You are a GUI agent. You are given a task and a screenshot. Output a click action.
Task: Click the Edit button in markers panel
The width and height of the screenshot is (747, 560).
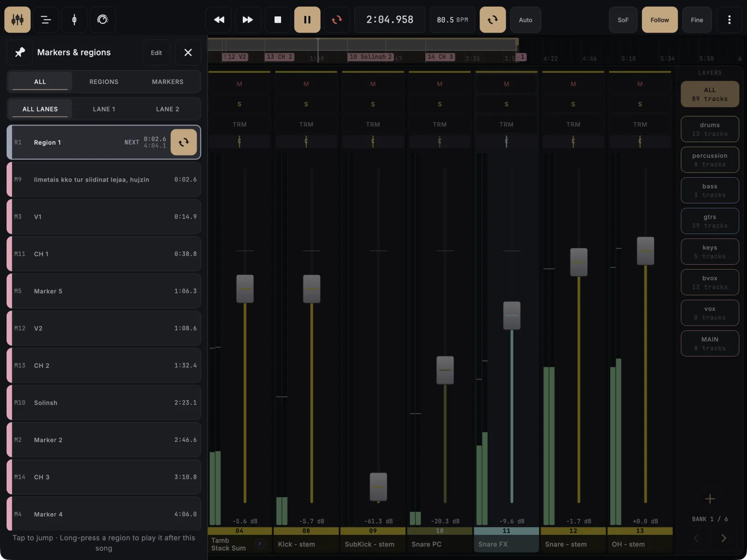coord(156,53)
